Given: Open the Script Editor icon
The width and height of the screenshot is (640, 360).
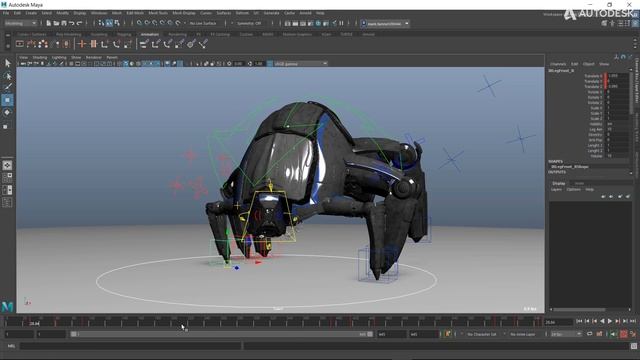Looking at the screenshot, I should pos(633,346).
